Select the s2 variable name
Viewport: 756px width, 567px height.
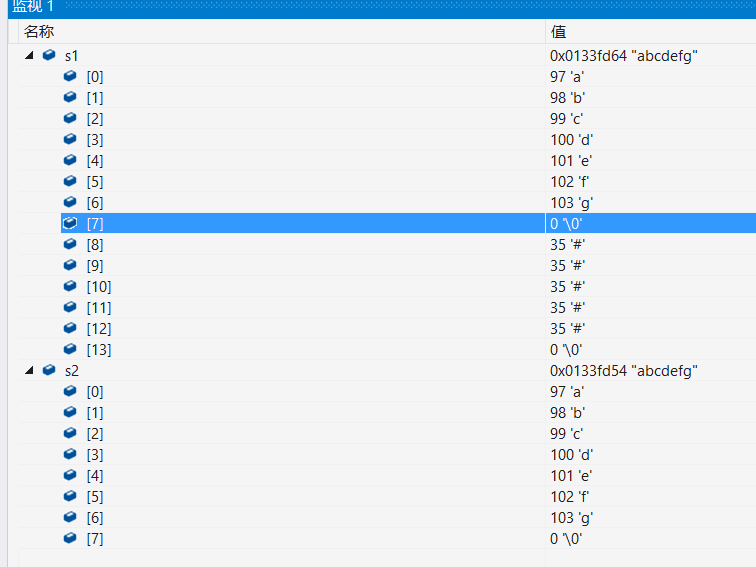71,371
